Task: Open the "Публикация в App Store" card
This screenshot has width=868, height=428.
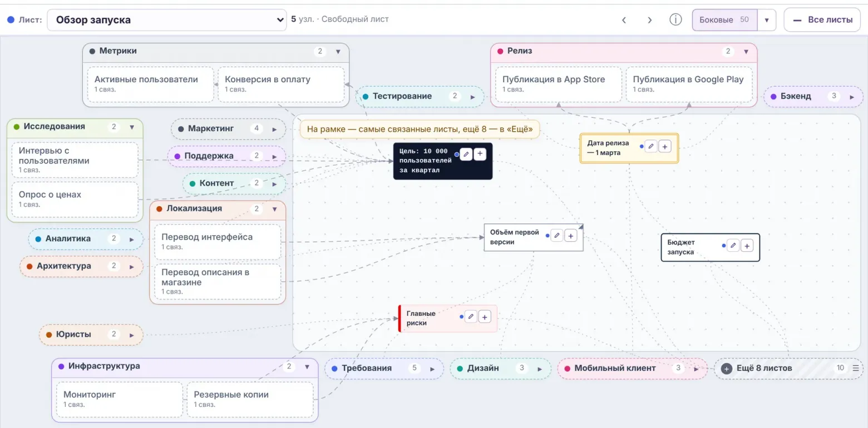Action: coord(559,84)
